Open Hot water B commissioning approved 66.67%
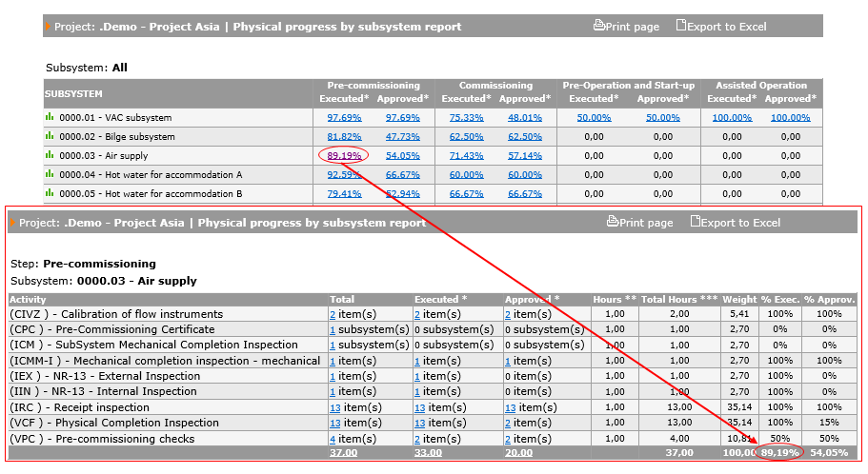 pos(525,194)
